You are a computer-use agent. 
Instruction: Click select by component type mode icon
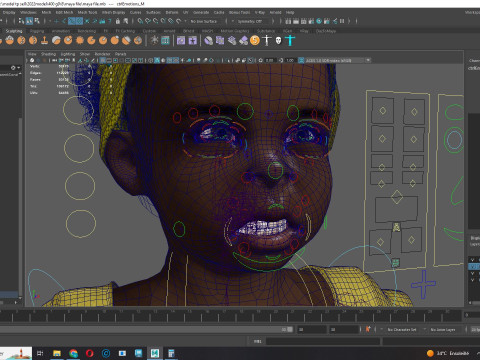pyautogui.click(x=37, y=21)
